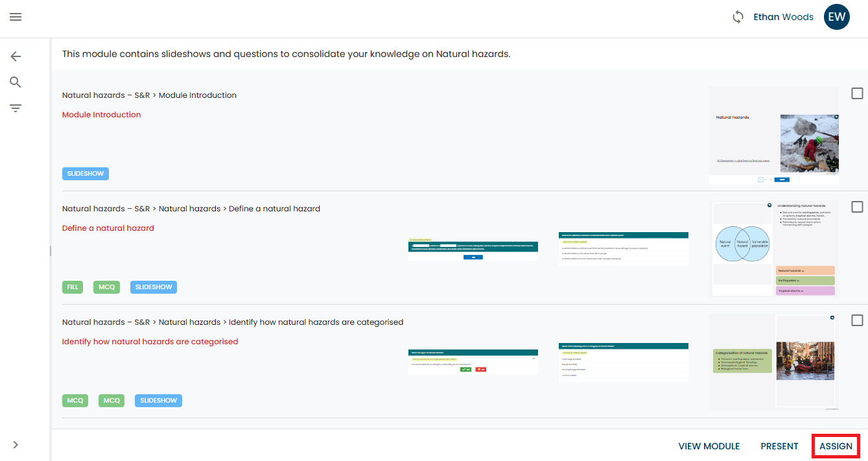The image size is (868, 461).
Task: Open the search tool in sidebar
Action: 16,82
